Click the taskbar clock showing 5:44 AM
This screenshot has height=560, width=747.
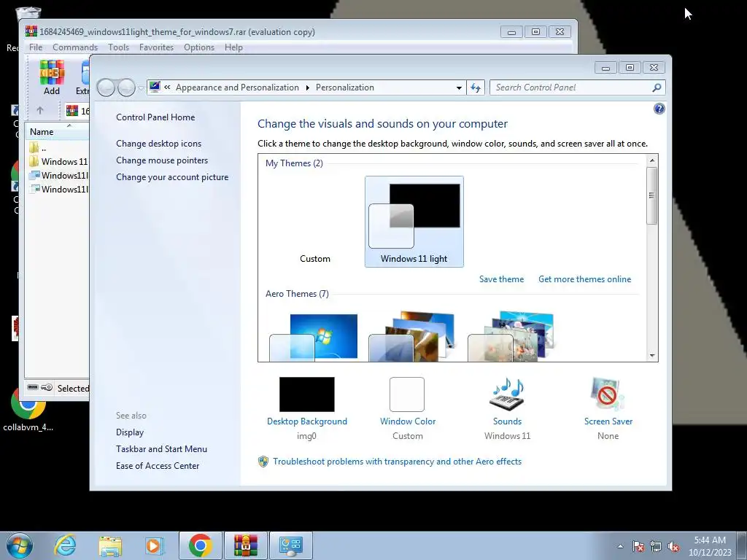point(709,546)
